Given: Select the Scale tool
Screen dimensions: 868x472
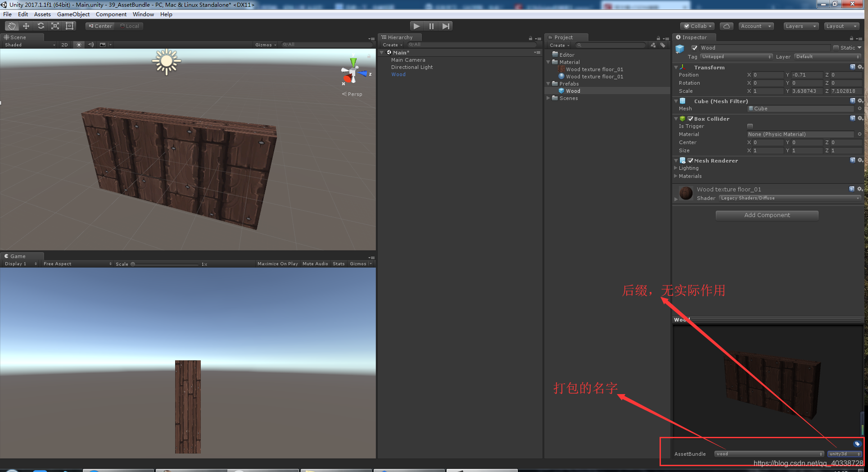Looking at the screenshot, I should 55,26.
